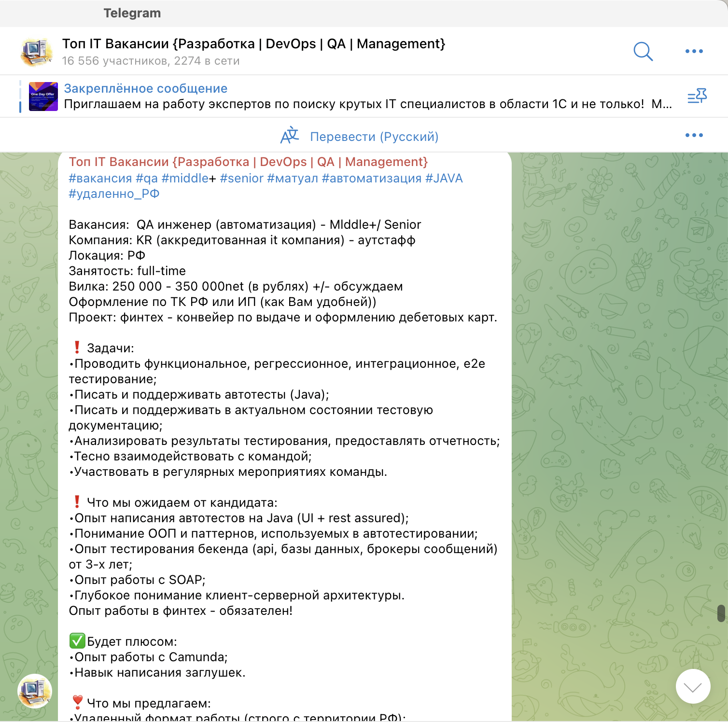The height and width of the screenshot is (722, 728).
Task: Open the chat options three-dot menu
Action: coord(694,51)
